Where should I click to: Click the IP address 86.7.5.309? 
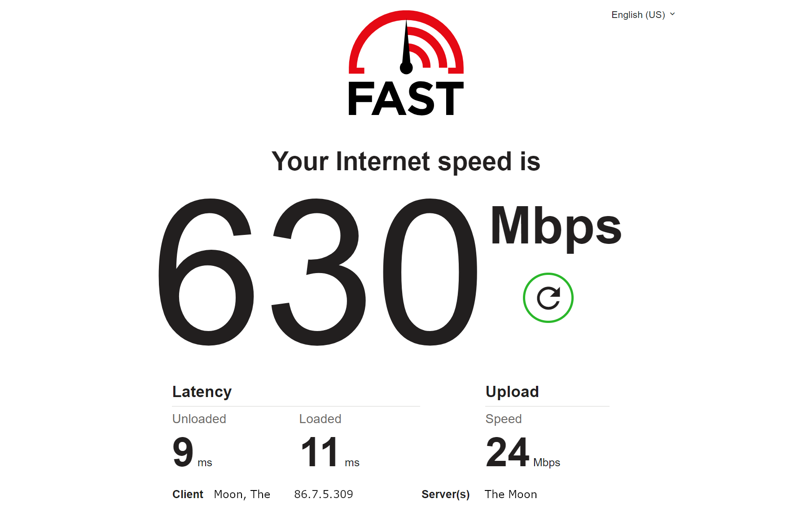tap(324, 494)
